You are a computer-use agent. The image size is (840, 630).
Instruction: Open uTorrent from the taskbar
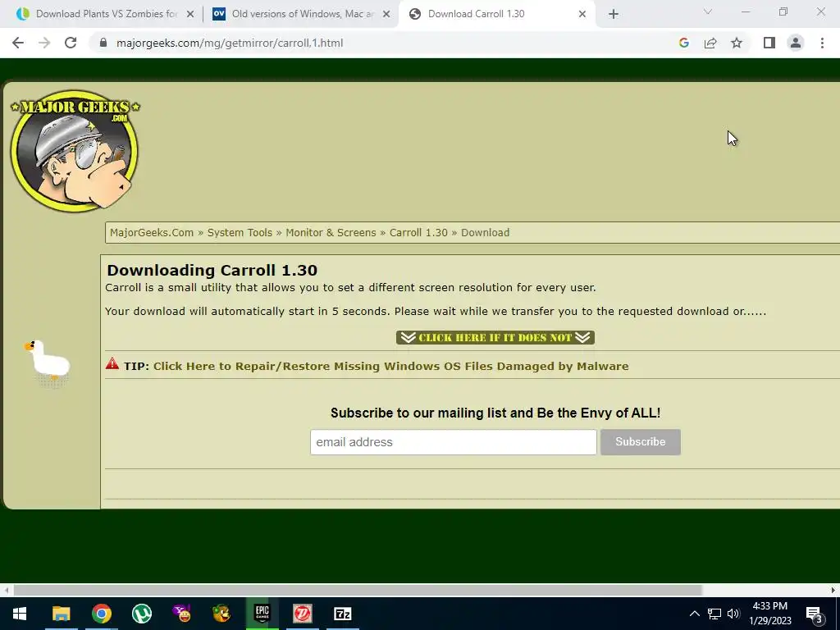(x=142, y=614)
